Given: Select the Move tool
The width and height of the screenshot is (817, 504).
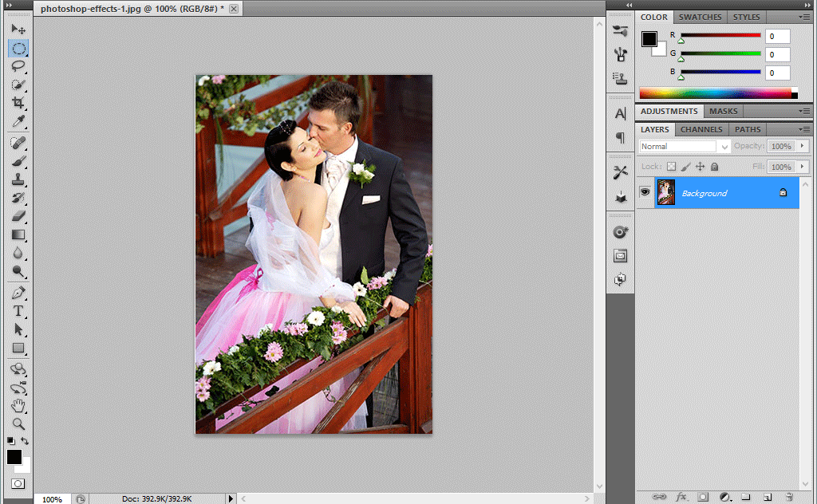Looking at the screenshot, I should (18, 30).
